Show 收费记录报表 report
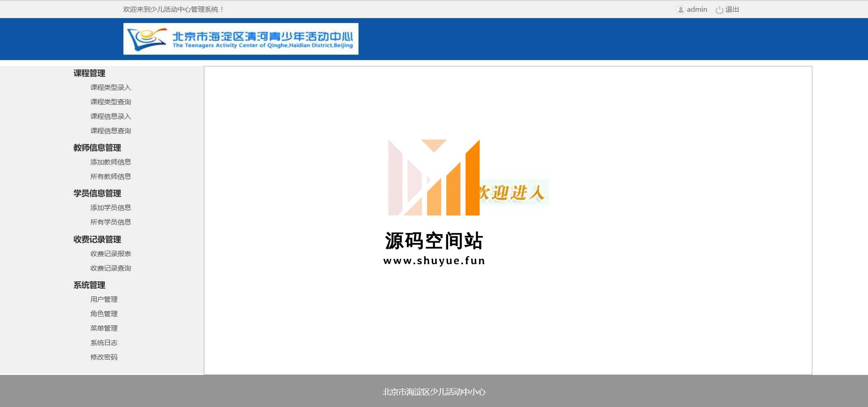 pos(111,254)
